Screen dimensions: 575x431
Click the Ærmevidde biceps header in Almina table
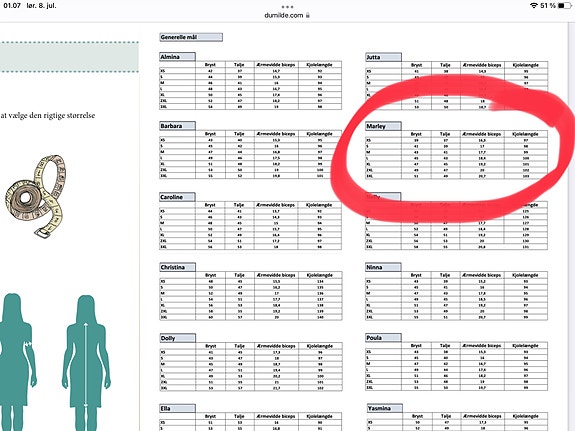coord(276,65)
